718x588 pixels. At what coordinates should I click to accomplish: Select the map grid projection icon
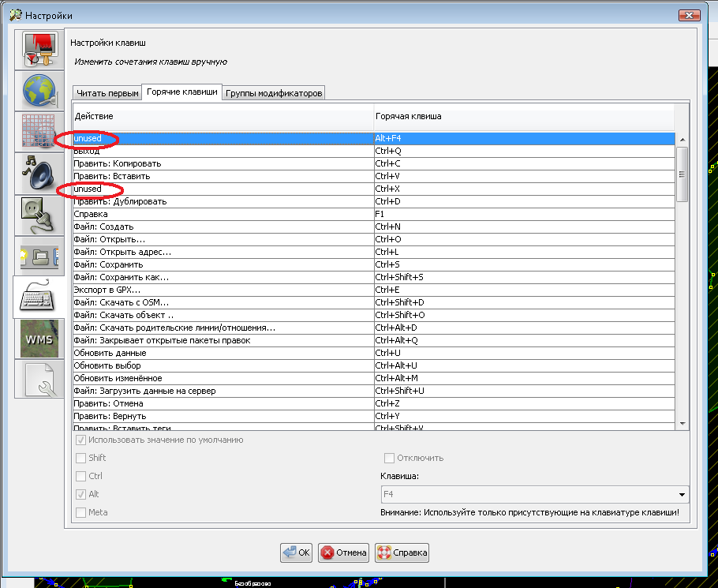click(x=39, y=131)
